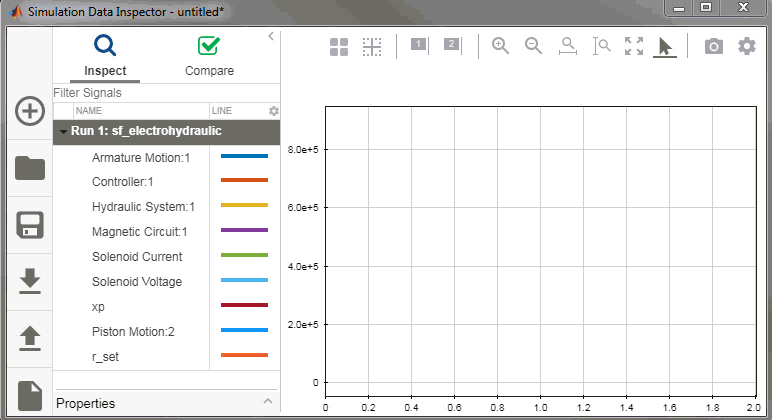Collapse the left signal panel chevron
Viewport: 772px width, 420px height.
[270, 36]
